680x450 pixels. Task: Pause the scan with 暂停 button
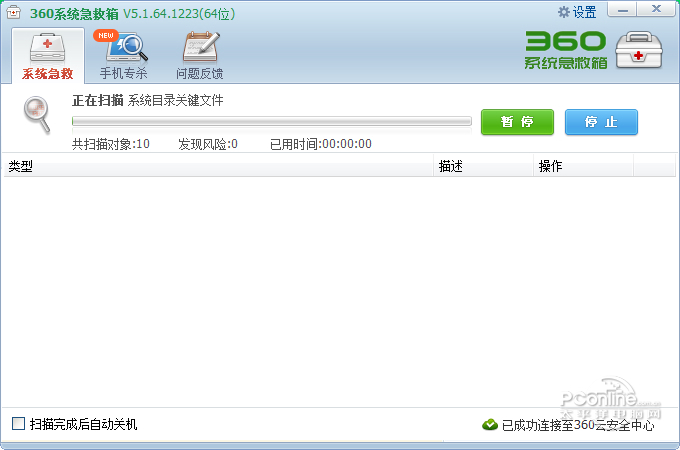pos(517,122)
